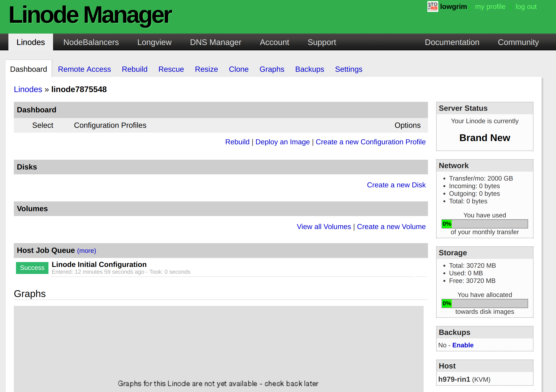Viewport: 556px width, 392px height.
Task: Click Deploy an Image link
Action: pyautogui.click(x=282, y=142)
